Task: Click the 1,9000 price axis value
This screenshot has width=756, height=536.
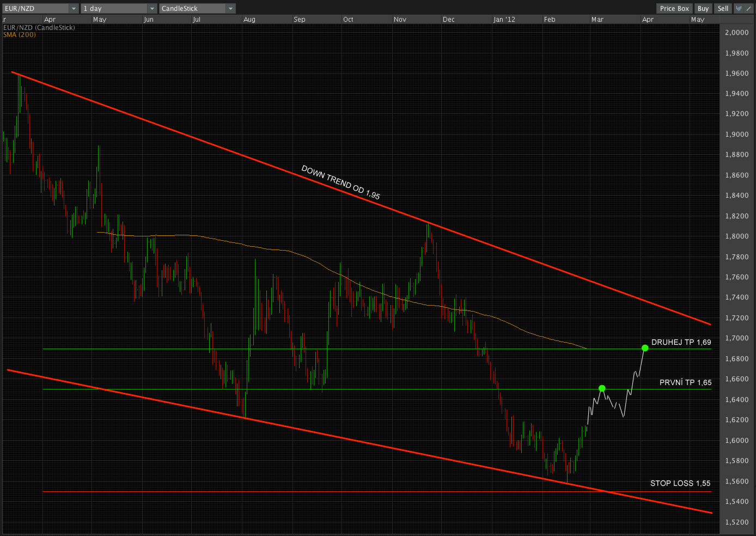Action: pyautogui.click(x=736, y=134)
